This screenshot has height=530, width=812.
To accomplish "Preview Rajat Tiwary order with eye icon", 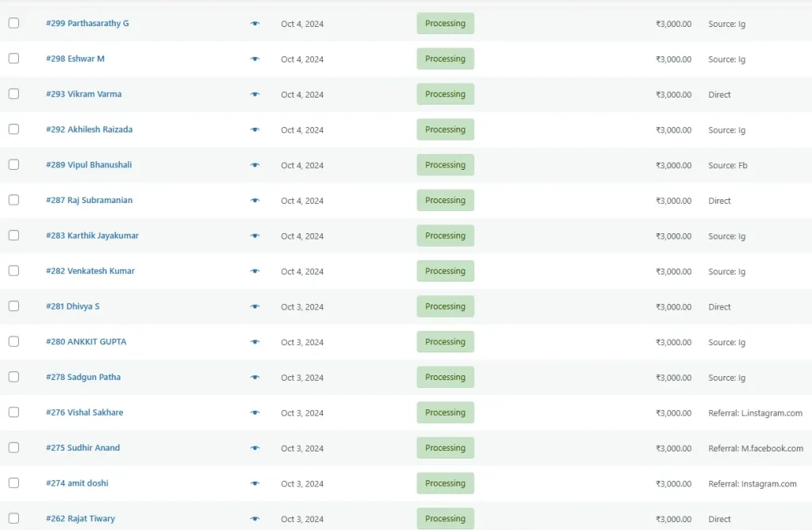I will pyautogui.click(x=255, y=519).
